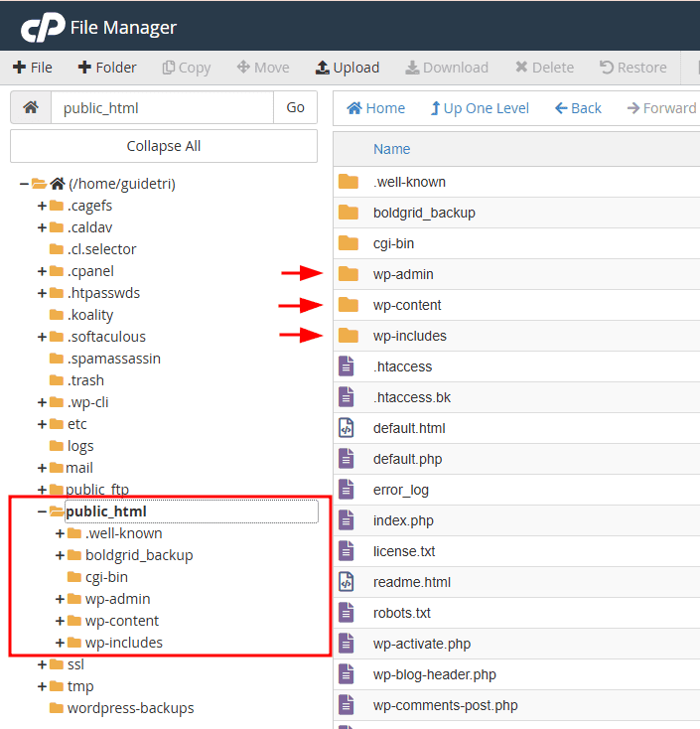This screenshot has height=729, width=700.
Task: Click the .well-known folder icon in file list
Action: [348, 182]
